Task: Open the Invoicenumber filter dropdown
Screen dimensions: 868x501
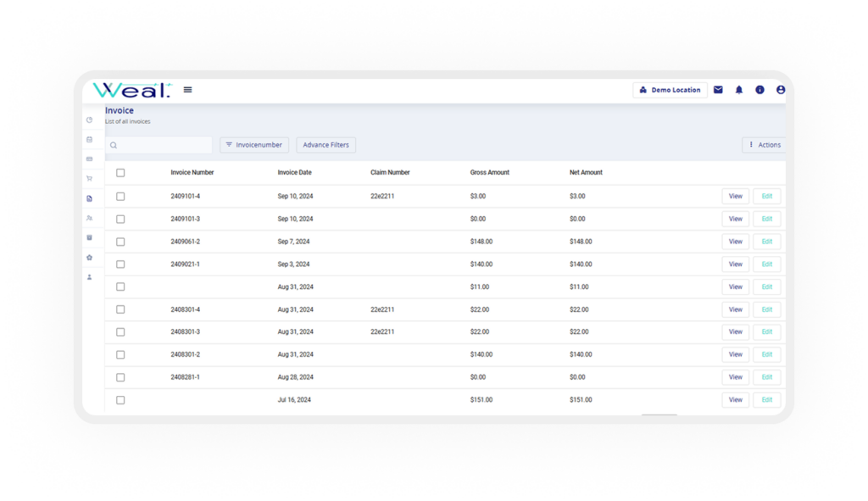Action: point(254,145)
